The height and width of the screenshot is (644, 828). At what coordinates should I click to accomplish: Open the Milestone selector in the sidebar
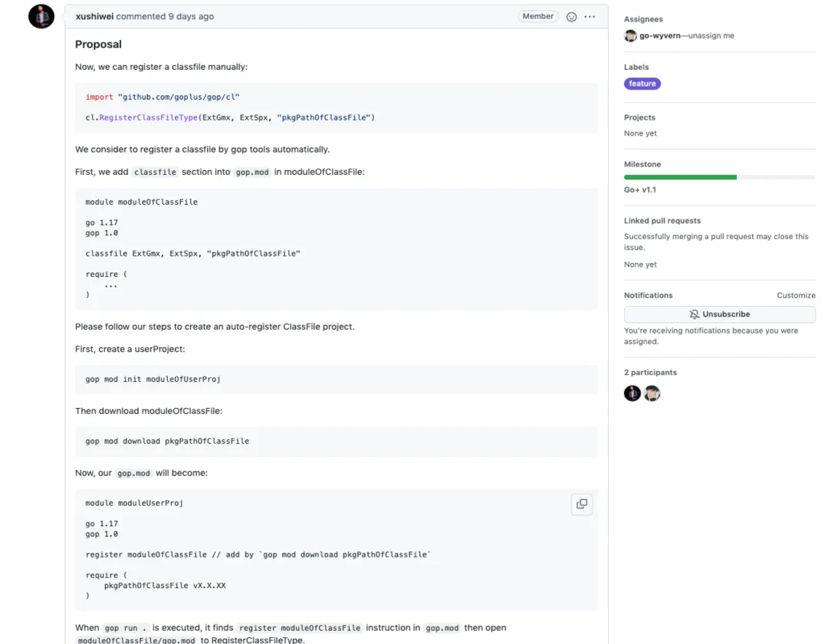[x=642, y=164]
